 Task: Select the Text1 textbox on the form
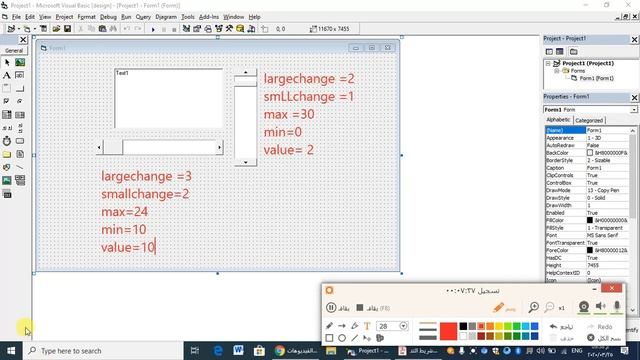[169, 98]
